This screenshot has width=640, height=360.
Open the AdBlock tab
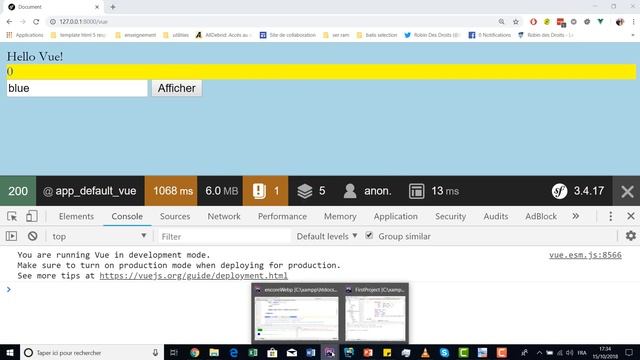[x=541, y=216]
